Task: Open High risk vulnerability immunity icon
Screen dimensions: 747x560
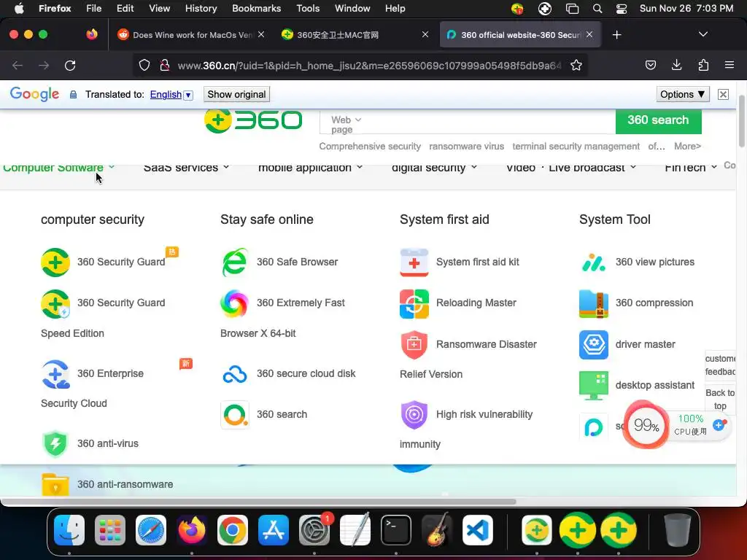Action: (414, 415)
